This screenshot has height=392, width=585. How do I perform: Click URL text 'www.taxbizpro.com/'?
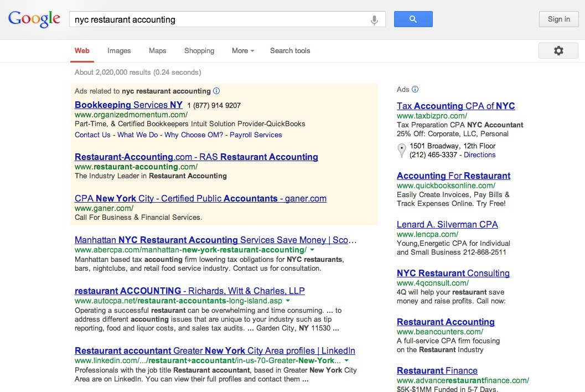pyautogui.click(x=432, y=116)
